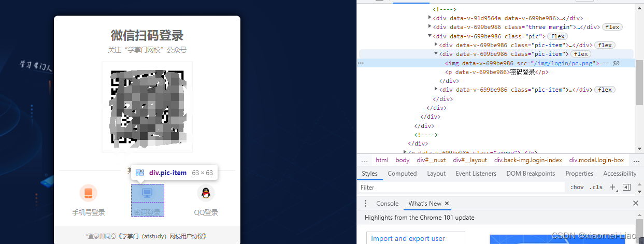Select the p element containing 密码登录
Viewport: 644px width, 244px height.
pyautogui.click(x=496, y=72)
